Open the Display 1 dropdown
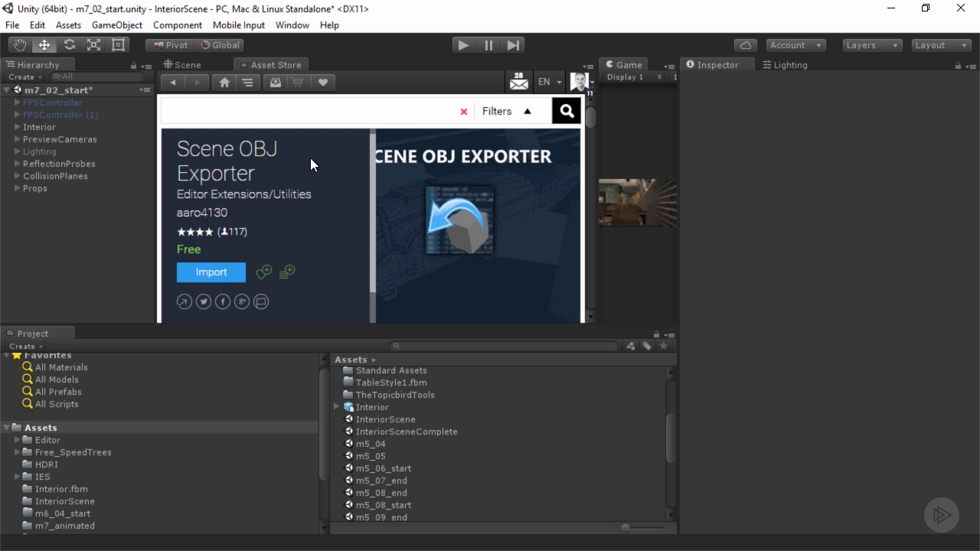The height and width of the screenshot is (551, 980). coord(634,77)
